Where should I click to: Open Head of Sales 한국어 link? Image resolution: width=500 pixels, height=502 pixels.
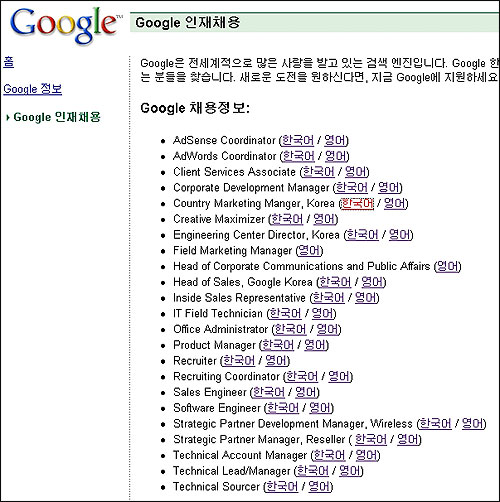coord(335,282)
